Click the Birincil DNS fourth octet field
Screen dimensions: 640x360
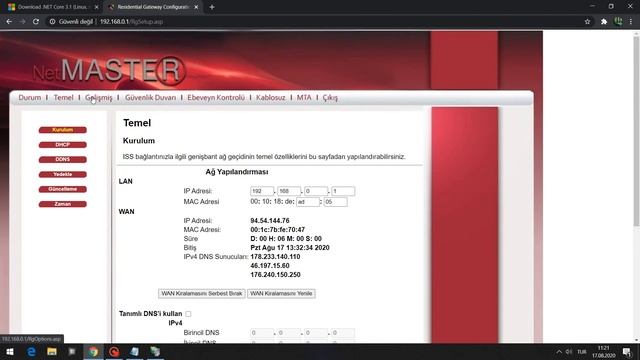pyautogui.click(x=343, y=333)
